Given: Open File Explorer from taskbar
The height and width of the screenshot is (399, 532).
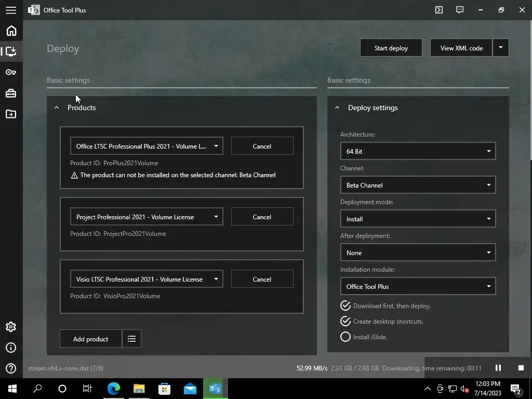Looking at the screenshot, I should click(x=139, y=389).
